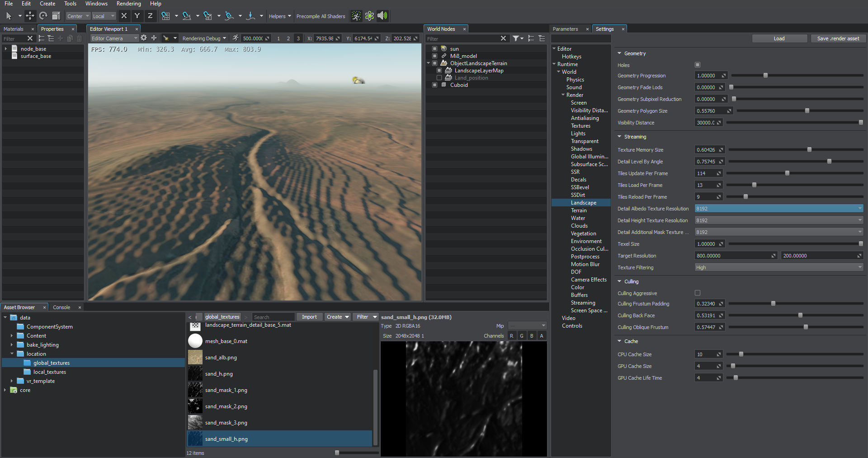Toggle Z axis constraint button
Viewport: 868px width, 458px height.
pyautogui.click(x=150, y=16)
